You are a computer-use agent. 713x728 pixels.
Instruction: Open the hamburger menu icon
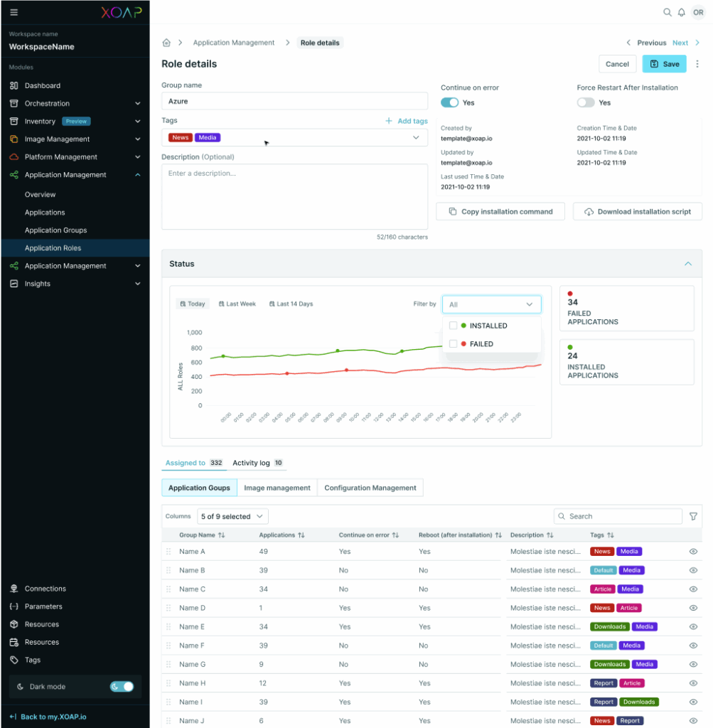pos(14,12)
